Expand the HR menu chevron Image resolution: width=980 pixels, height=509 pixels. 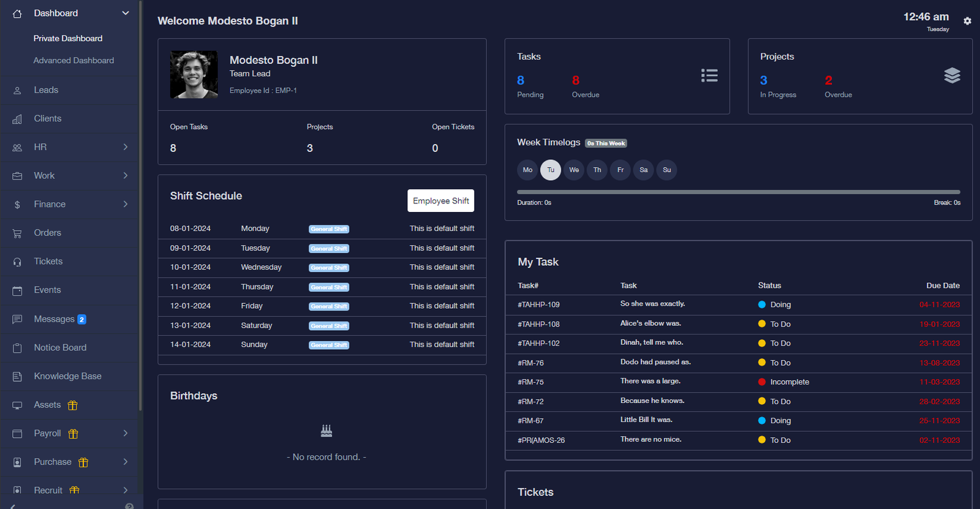click(x=126, y=147)
